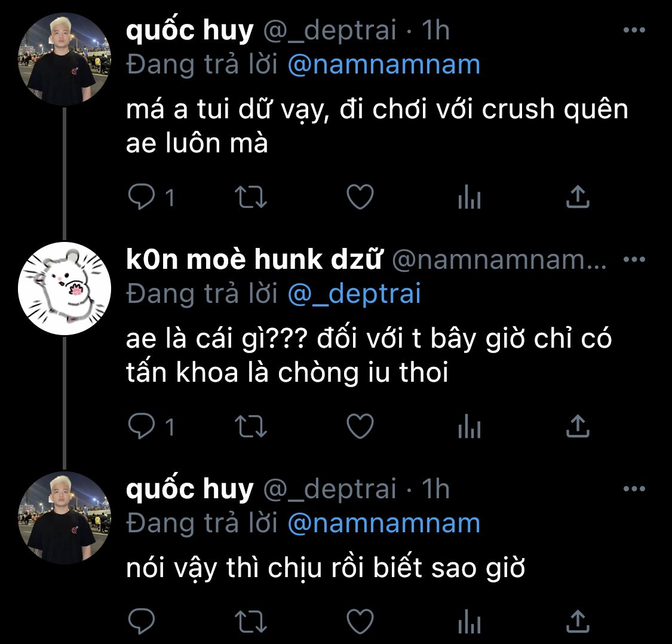This screenshot has width=672, height=644.
Task: Retweet the k0n moè hunk dzữ tweet
Action: tap(251, 427)
